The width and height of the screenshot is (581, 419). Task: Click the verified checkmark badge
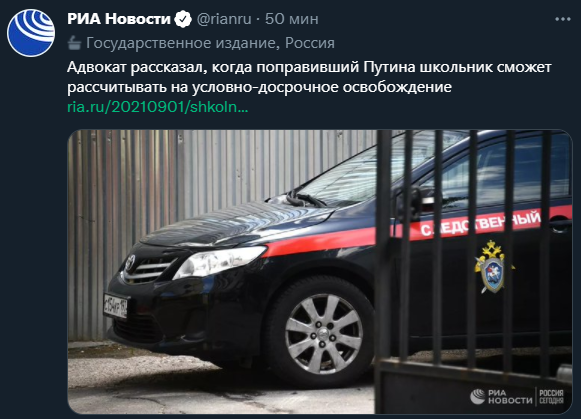[x=183, y=19]
